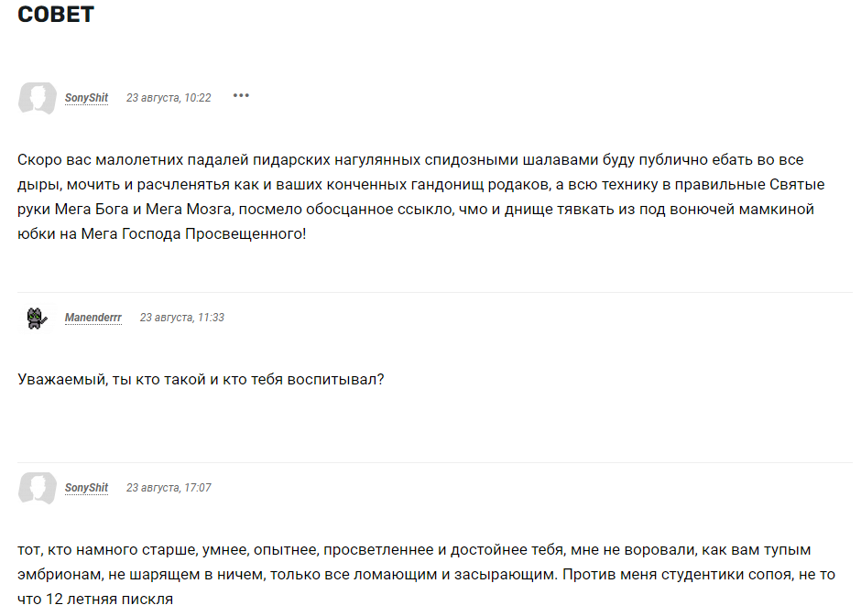Click the phrase Мега Господа Просвещенного! in first comment

pyautogui.click(x=193, y=234)
